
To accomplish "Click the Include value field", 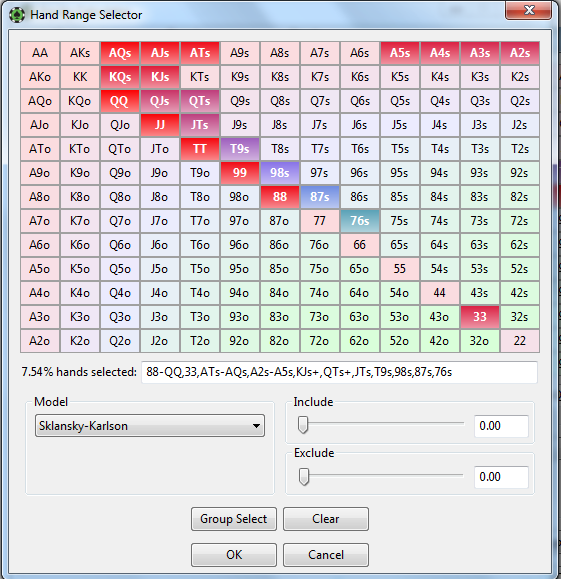I will (x=501, y=426).
